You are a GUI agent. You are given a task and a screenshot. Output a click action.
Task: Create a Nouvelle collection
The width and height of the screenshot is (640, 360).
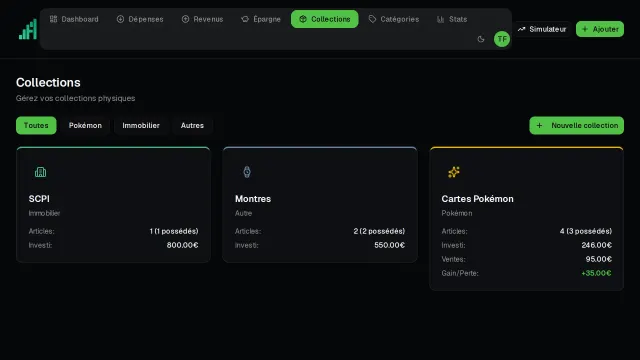[576, 125]
